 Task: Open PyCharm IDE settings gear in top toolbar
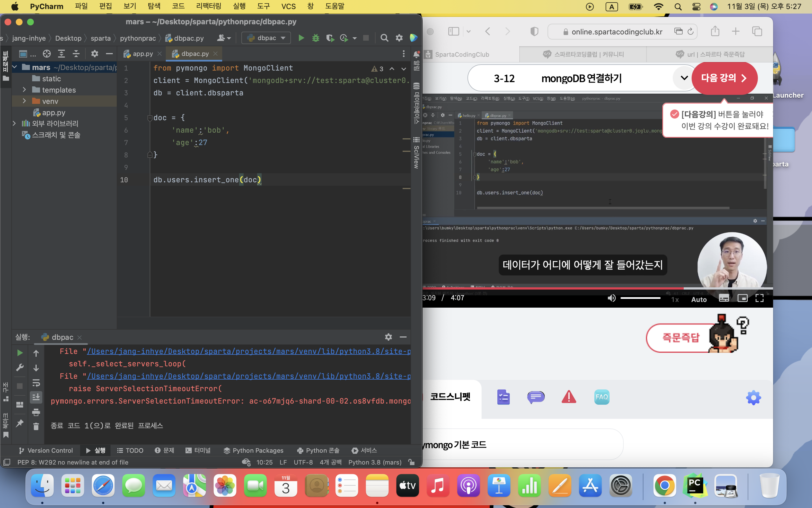click(x=399, y=38)
